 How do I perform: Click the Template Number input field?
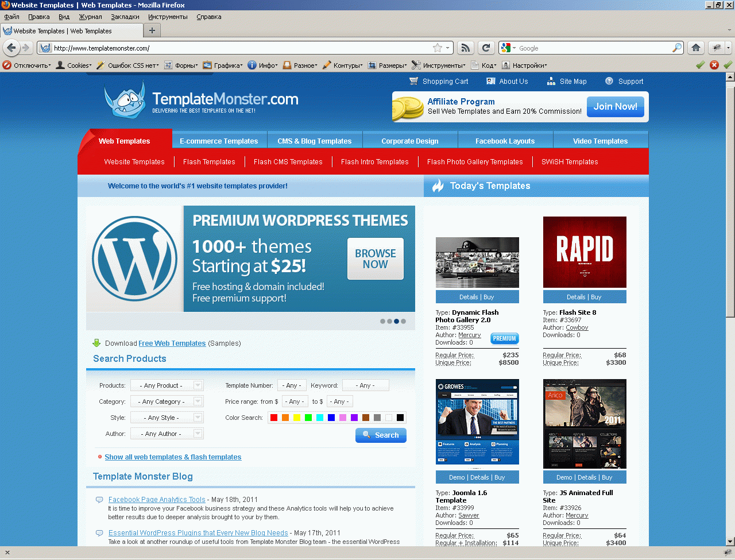click(292, 385)
